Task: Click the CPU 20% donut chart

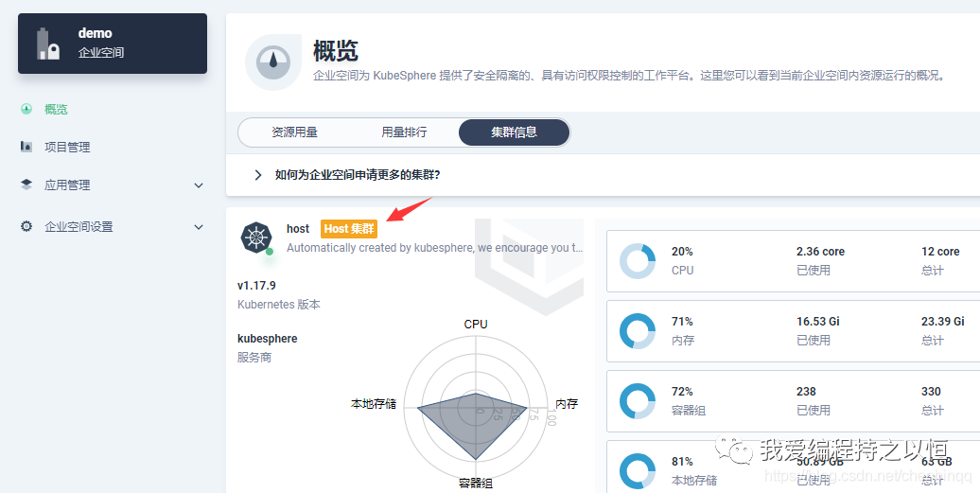Action: [x=637, y=260]
